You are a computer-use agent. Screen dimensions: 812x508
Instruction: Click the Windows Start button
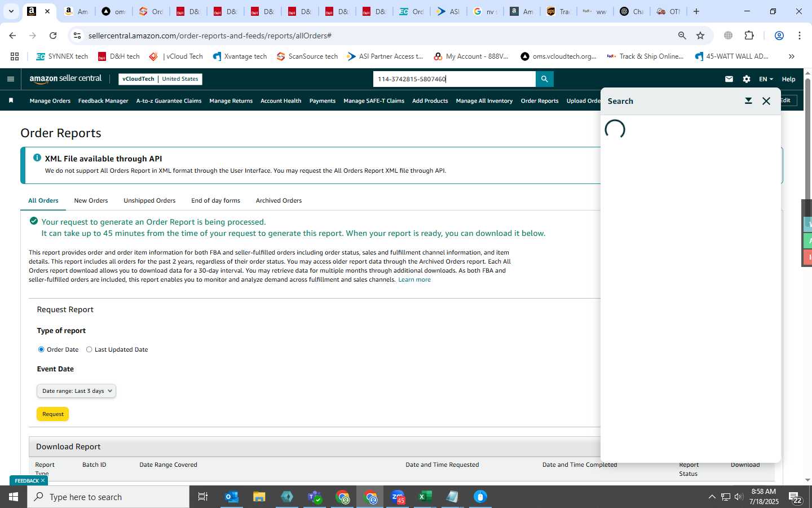pos(14,497)
